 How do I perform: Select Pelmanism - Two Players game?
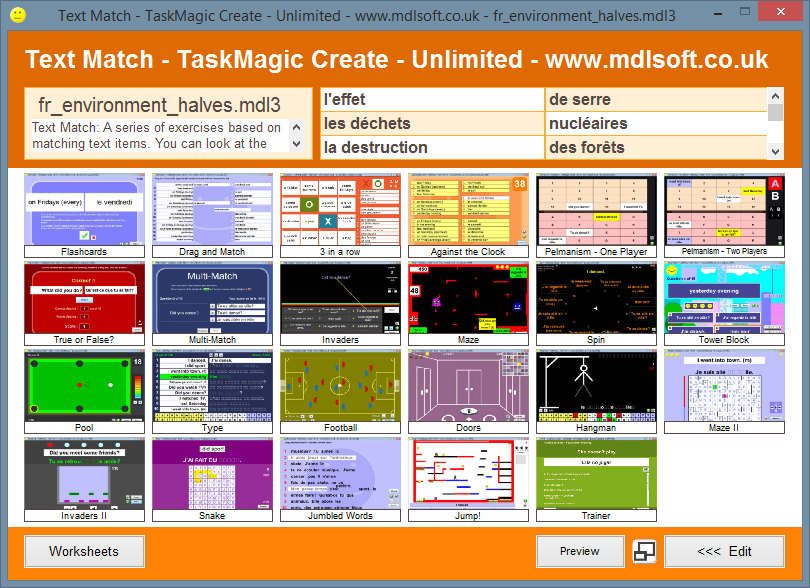724,215
